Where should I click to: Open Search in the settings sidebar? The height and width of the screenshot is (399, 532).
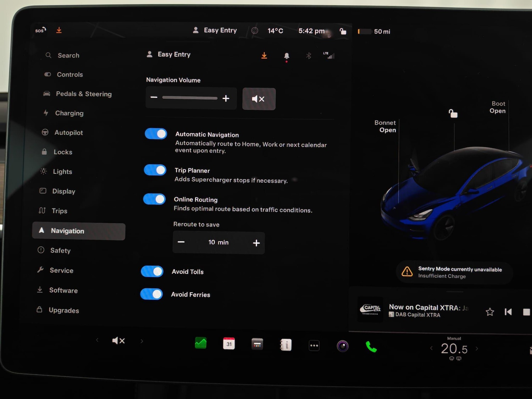68,55
